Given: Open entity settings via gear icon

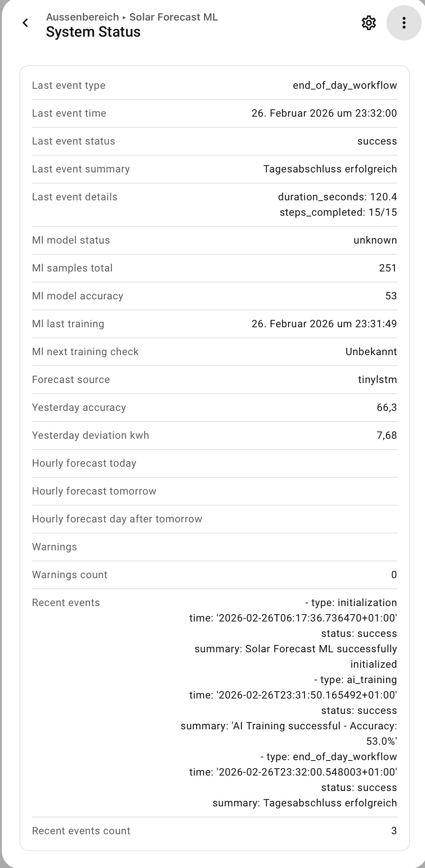Looking at the screenshot, I should pos(368,23).
